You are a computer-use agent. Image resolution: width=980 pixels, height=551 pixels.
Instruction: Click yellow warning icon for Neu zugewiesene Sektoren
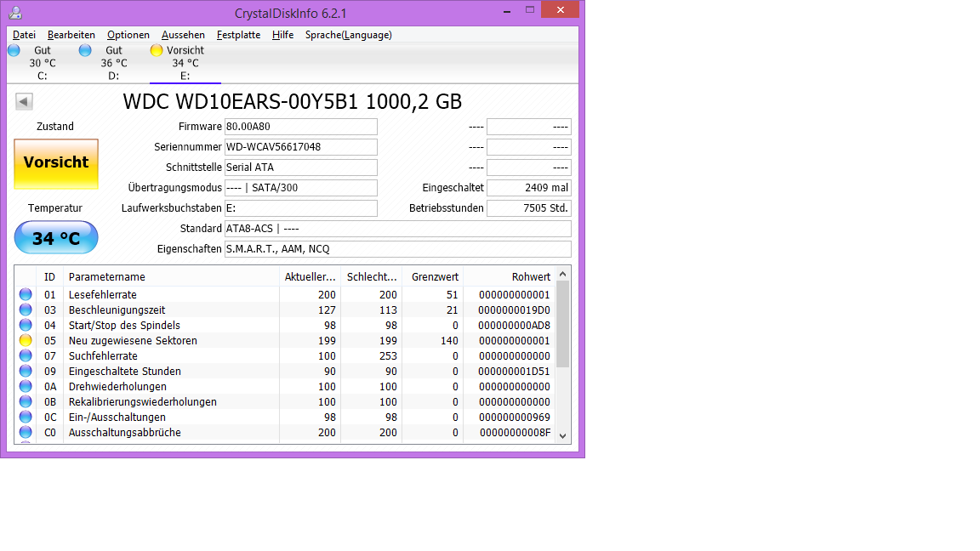(x=26, y=340)
